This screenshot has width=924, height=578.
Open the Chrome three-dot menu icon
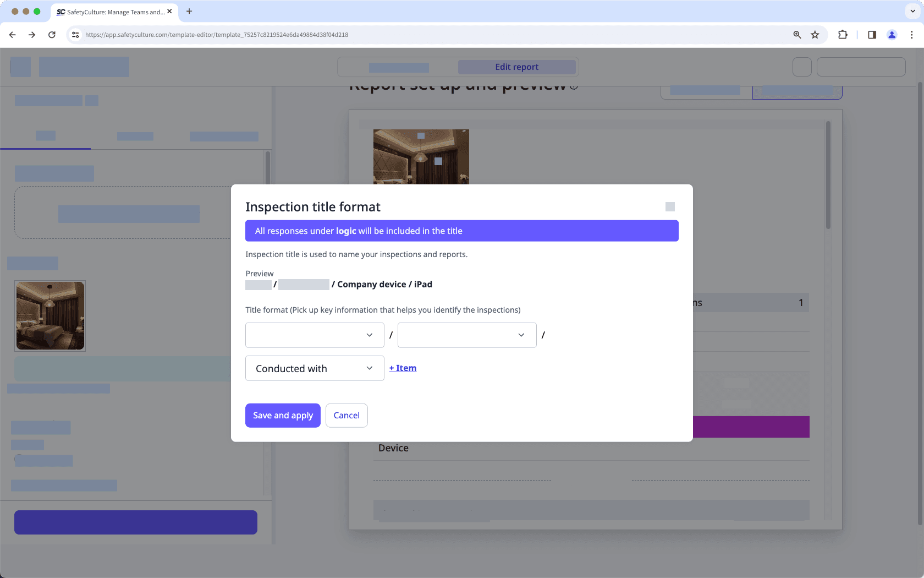tap(912, 34)
